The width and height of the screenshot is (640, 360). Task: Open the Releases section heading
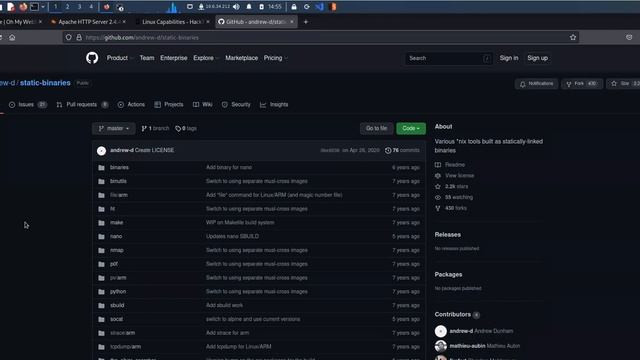pos(448,235)
